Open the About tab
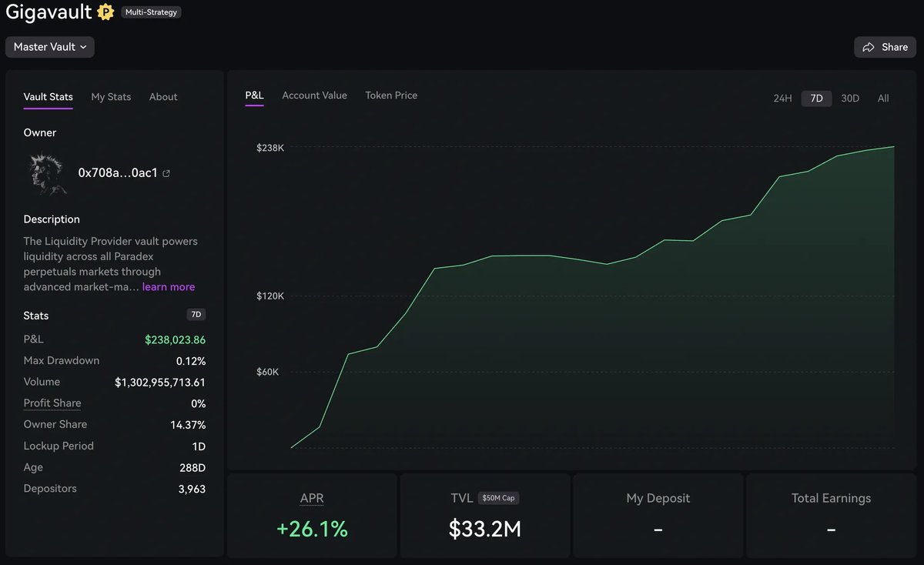The width and height of the screenshot is (924, 565). click(163, 97)
